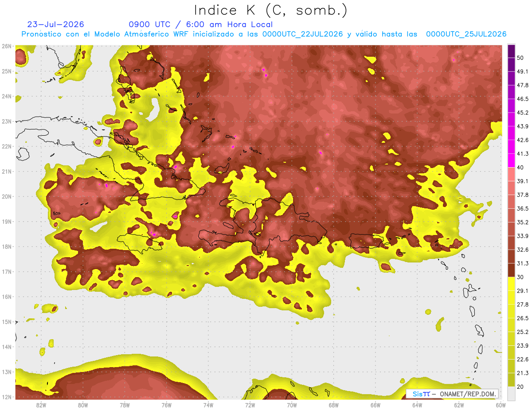
Task: Click the colorbar value "31.3"
Action: 523,263
